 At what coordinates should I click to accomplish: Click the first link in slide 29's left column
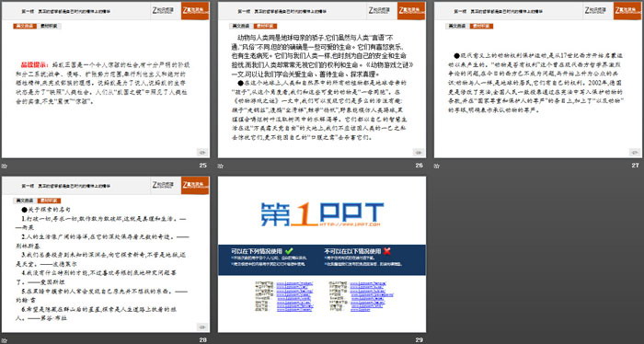pyautogui.click(x=294, y=283)
